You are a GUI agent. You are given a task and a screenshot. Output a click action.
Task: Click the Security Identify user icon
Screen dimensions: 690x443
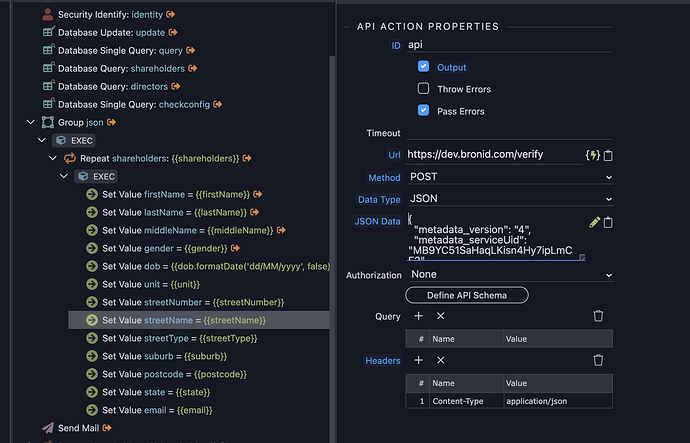click(x=48, y=15)
